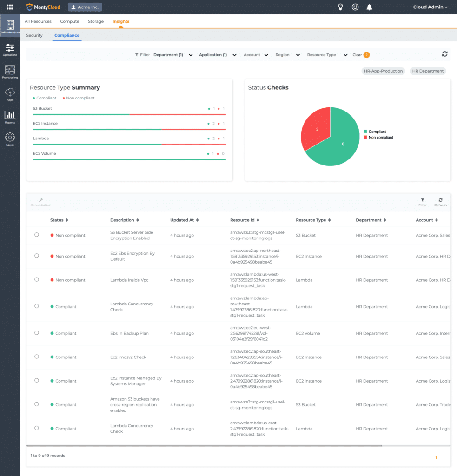Click the lightbulb tips icon
The height and width of the screenshot is (476, 457).
click(340, 7)
